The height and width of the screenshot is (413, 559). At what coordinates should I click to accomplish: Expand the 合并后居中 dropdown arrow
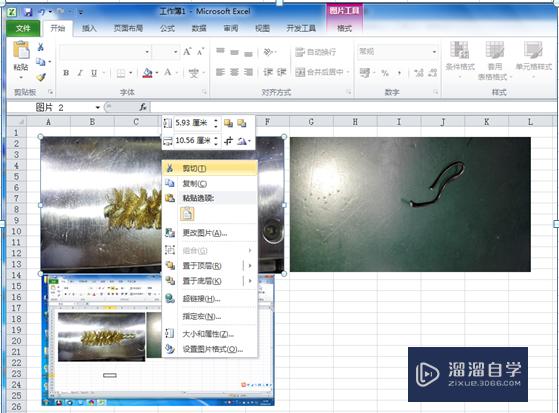[348, 72]
